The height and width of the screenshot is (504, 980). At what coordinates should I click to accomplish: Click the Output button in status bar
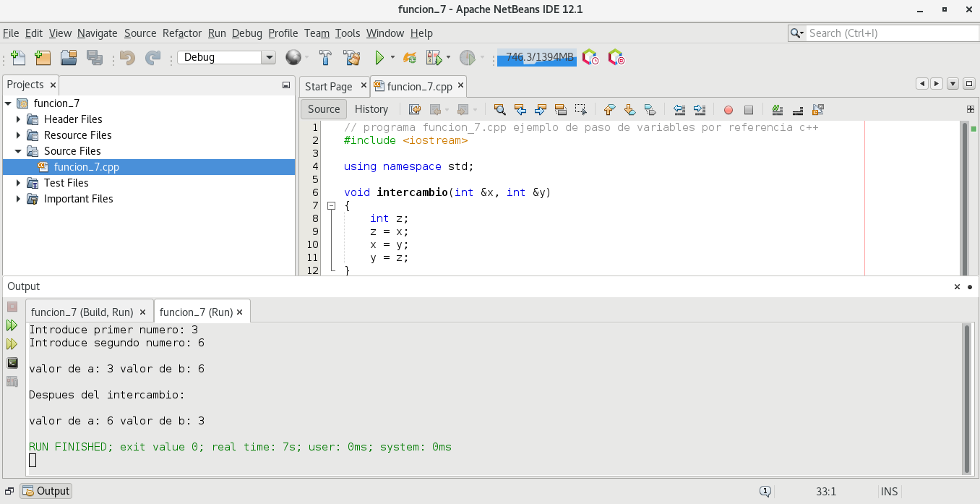(46, 491)
